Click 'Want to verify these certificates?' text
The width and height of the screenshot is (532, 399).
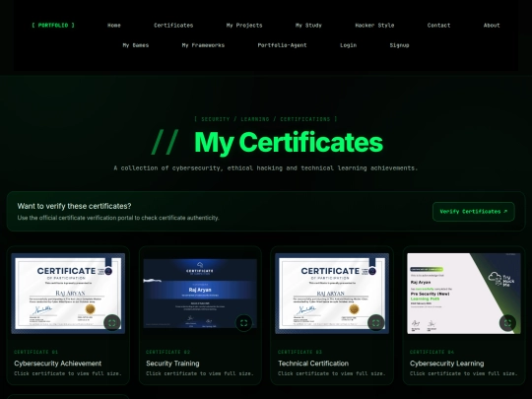pyautogui.click(x=74, y=206)
